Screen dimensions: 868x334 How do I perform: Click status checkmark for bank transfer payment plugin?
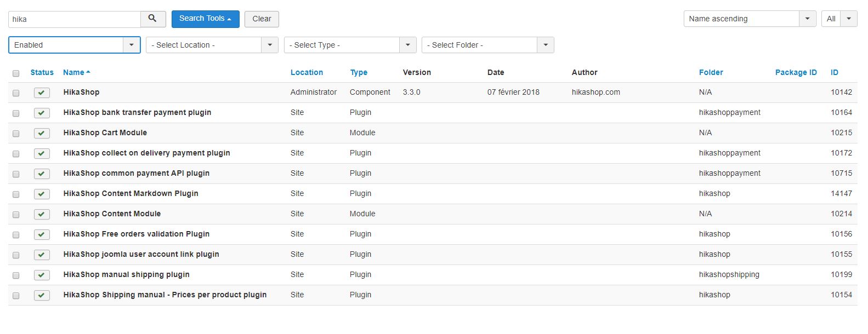[42, 113]
